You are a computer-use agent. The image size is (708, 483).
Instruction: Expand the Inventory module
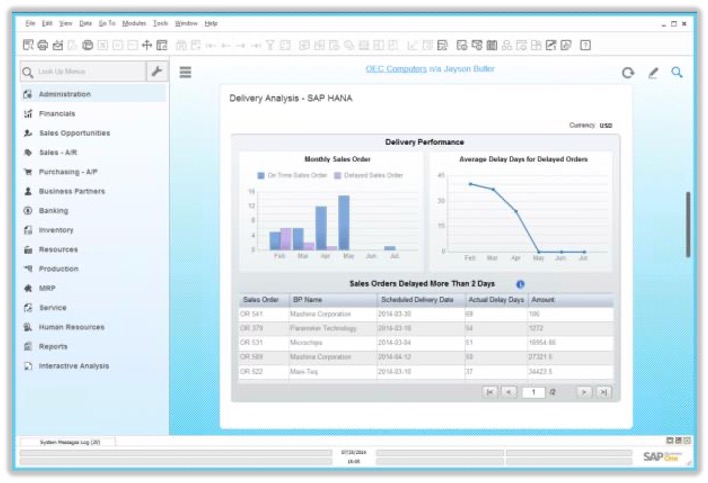[x=56, y=230]
